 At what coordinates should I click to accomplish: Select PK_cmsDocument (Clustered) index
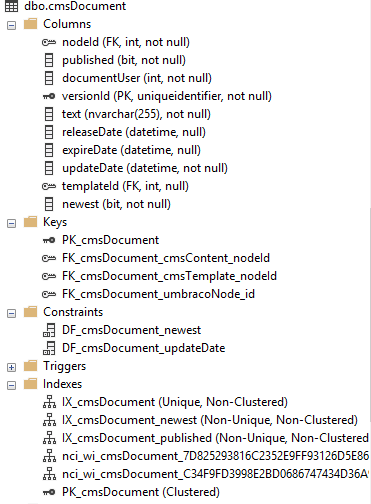141,492
